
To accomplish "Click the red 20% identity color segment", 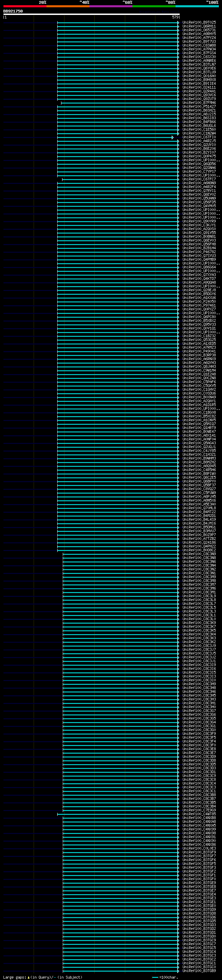I will click(25, 6).
